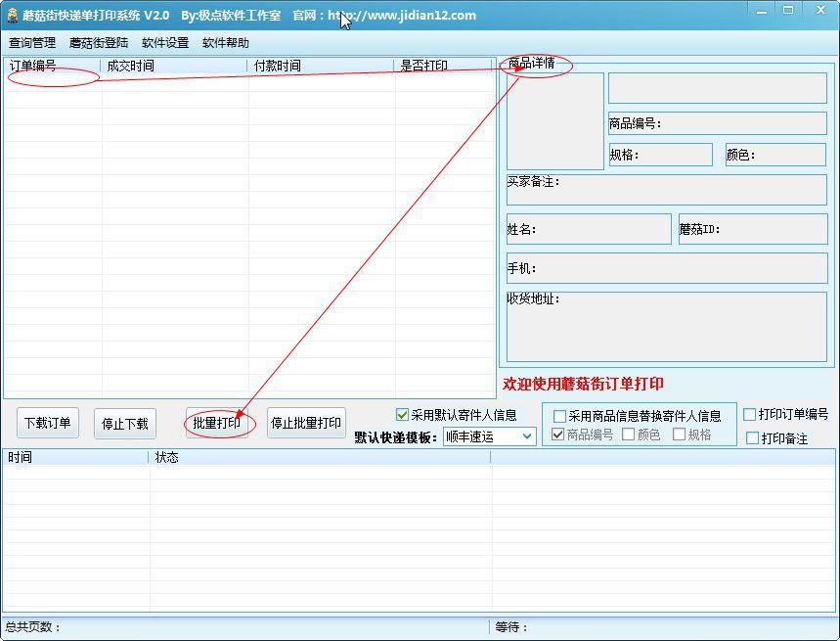Click the 颜色 detail field
Screen dimensions: 840x641
775,155
